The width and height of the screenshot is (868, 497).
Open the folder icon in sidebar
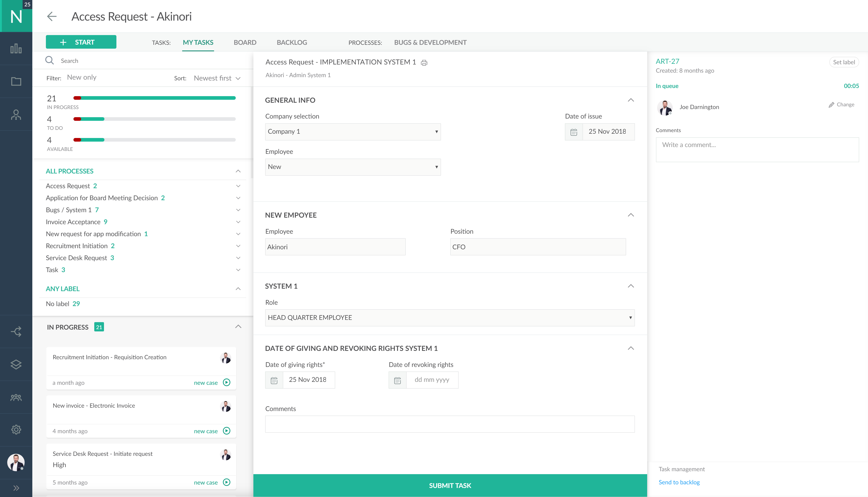[x=16, y=81]
